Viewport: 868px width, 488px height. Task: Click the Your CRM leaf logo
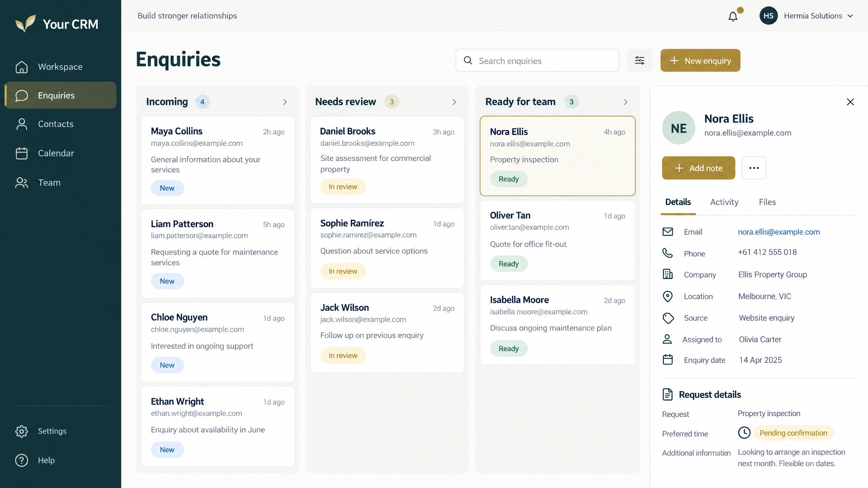click(25, 23)
